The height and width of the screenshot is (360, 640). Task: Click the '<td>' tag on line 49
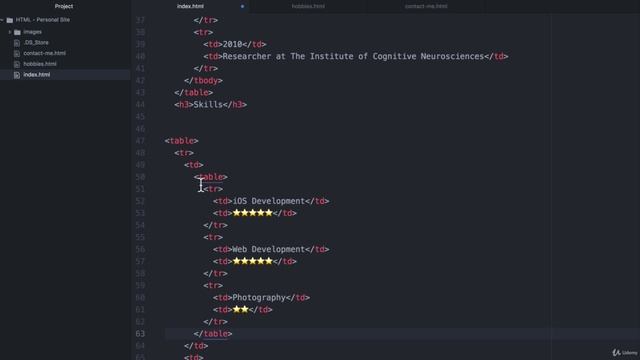click(193, 165)
